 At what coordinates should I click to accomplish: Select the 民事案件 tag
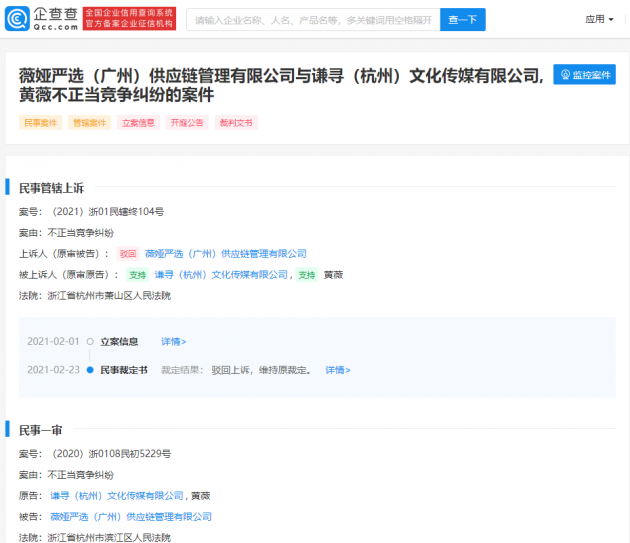click(x=41, y=123)
